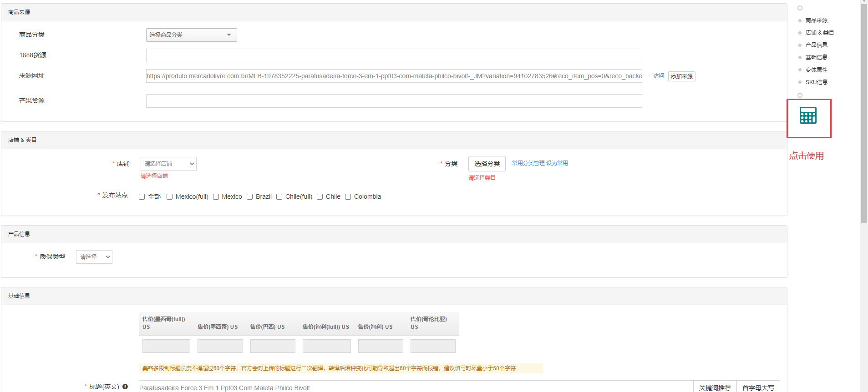Check the 全部 sites checkbox
This screenshot has width=868, height=392.
[x=142, y=197]
